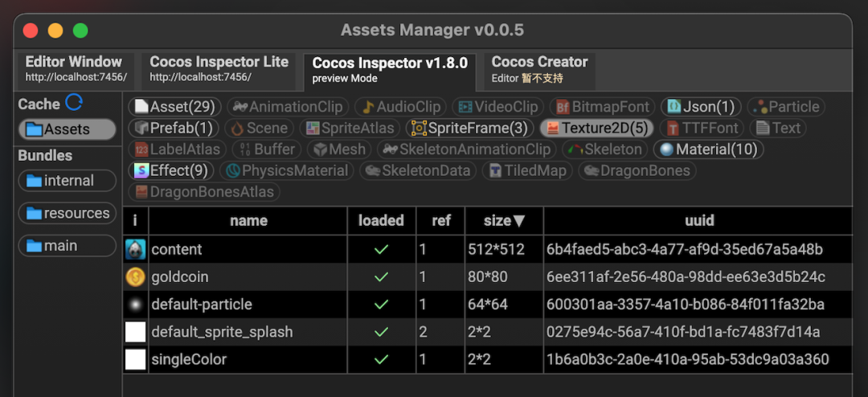Screen dimensions: 868x397
Task: Select the singleColor asset name
Action: [x=189, y=360]
